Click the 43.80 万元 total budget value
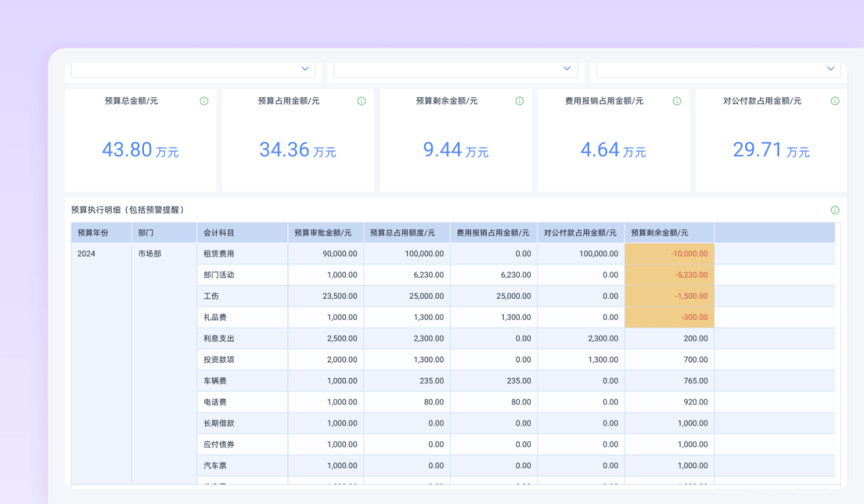Screen dimensions: 864x504 [140, 150]
